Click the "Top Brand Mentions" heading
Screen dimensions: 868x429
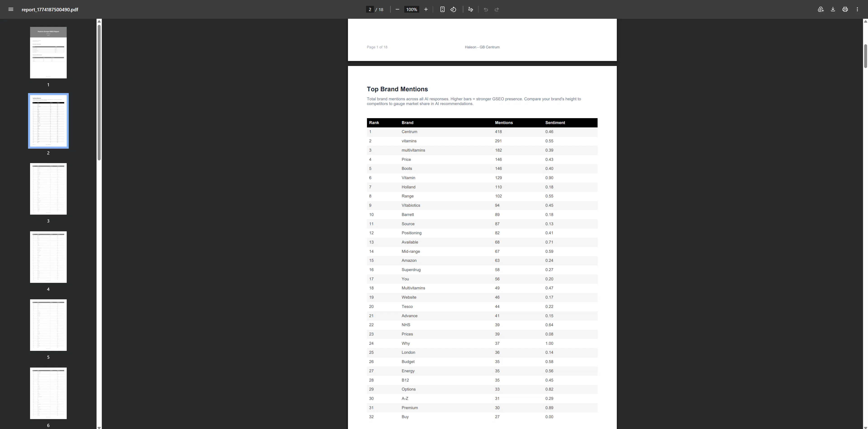(x=397, y=89)
